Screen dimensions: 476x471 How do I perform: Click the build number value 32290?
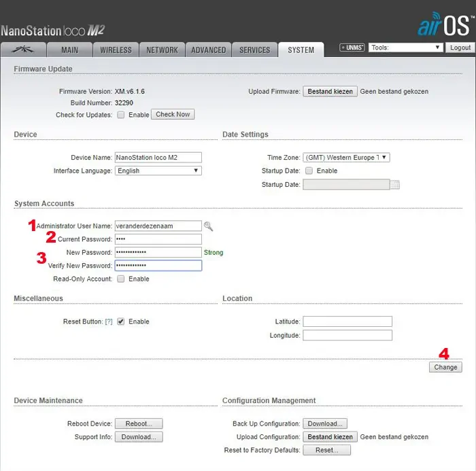124,103
